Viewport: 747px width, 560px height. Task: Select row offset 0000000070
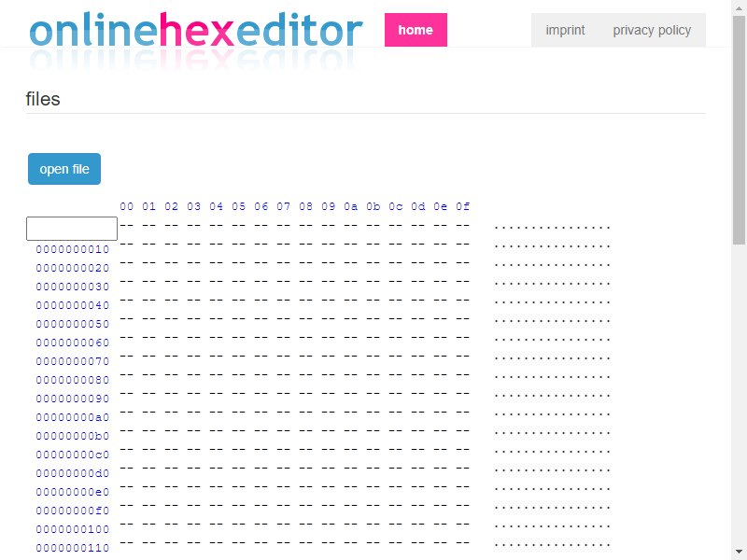[x=73, y=361]
